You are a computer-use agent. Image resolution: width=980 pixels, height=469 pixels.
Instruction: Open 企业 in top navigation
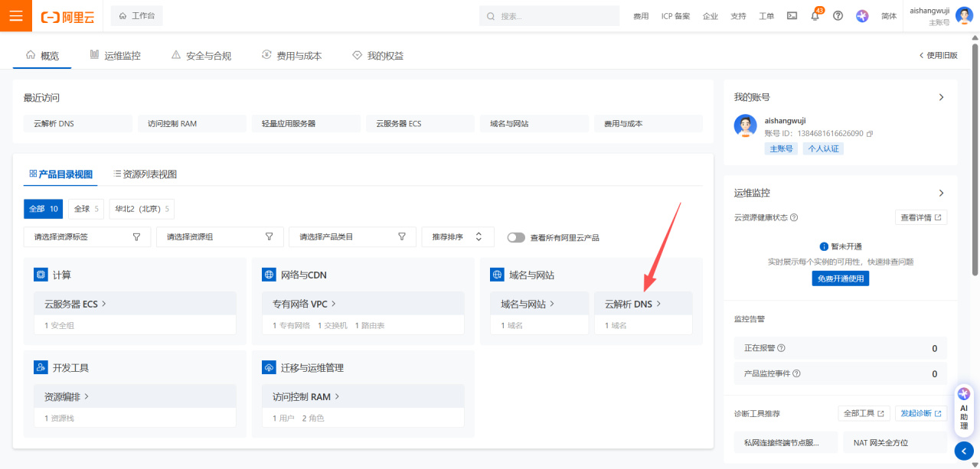(710, 16)
